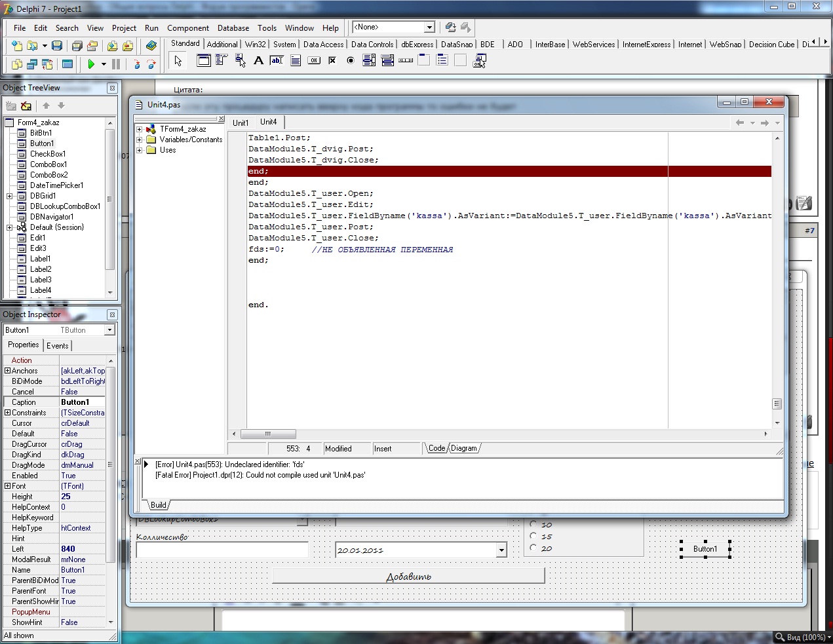Screen dimensions: 833x644
Task: Select ComboBox2 in the Object TreeView
Action: (48, 175)
